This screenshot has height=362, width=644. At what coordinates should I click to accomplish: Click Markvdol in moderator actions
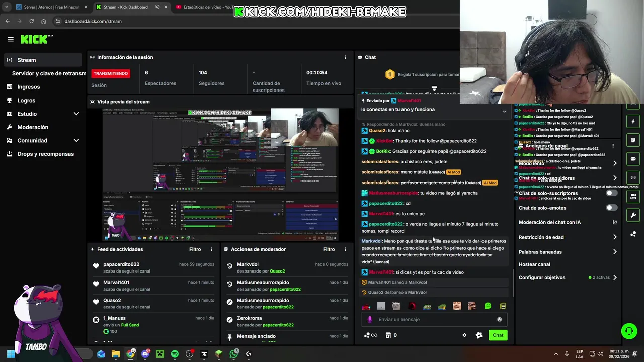(x=248, y=264)
